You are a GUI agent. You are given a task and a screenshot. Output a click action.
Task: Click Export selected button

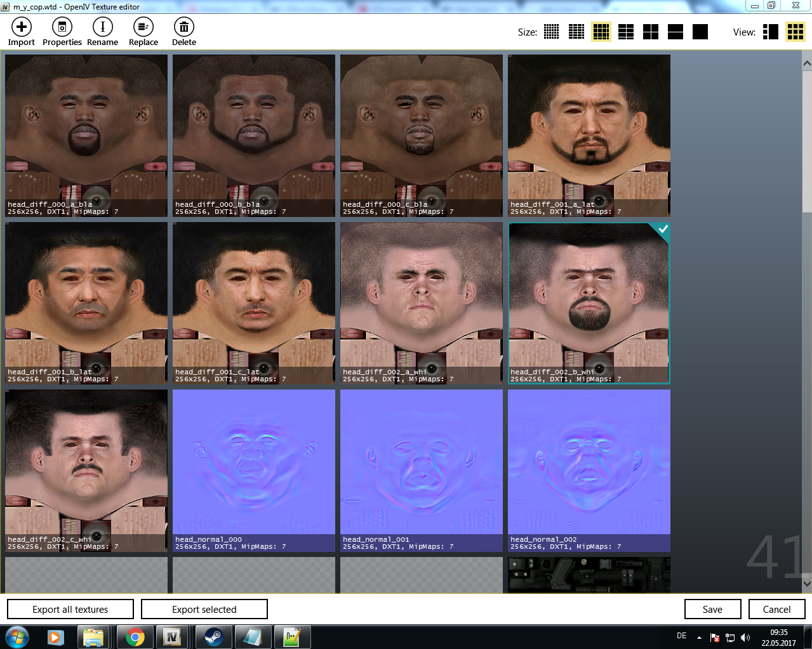(x=204, y=609)
